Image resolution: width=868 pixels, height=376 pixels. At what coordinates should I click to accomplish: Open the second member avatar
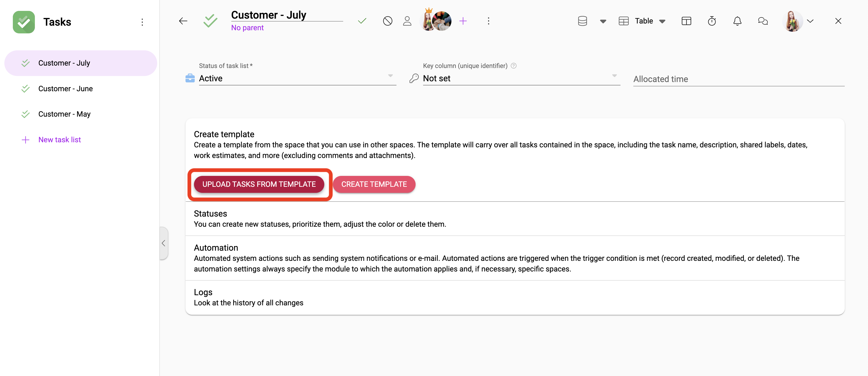[442, 21]
